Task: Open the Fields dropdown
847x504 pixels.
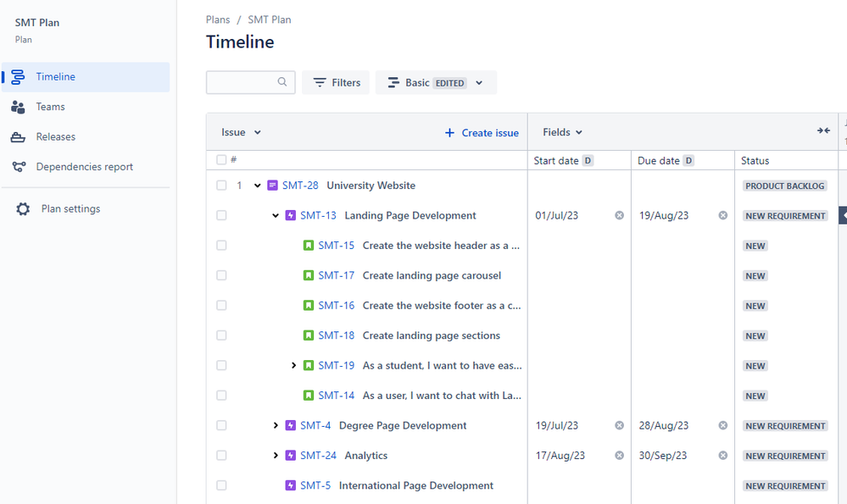Action: click(x=562, y=132)
